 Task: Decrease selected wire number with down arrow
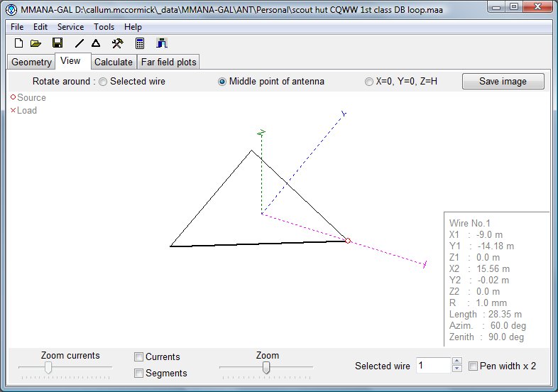click(457, 370)
